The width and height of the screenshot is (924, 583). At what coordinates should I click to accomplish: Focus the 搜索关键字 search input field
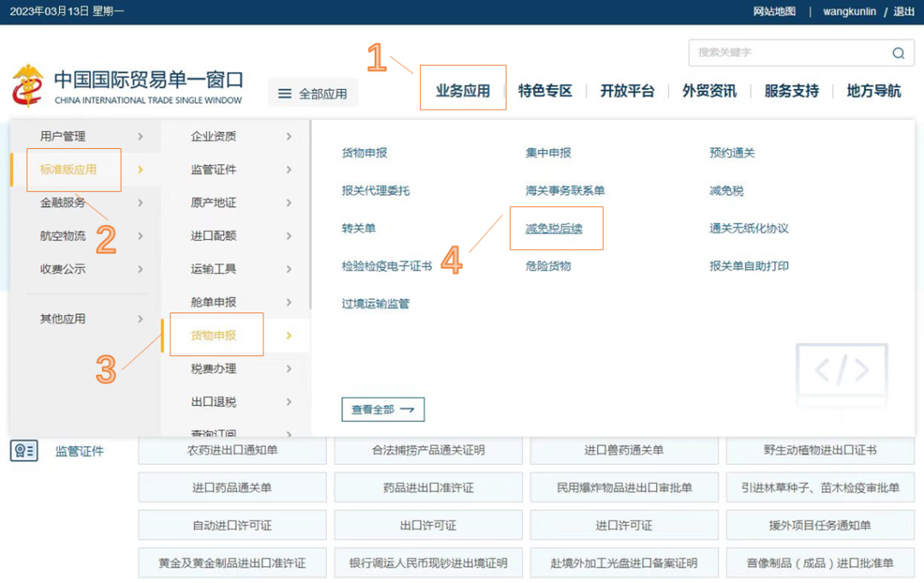tap(787, 53)
